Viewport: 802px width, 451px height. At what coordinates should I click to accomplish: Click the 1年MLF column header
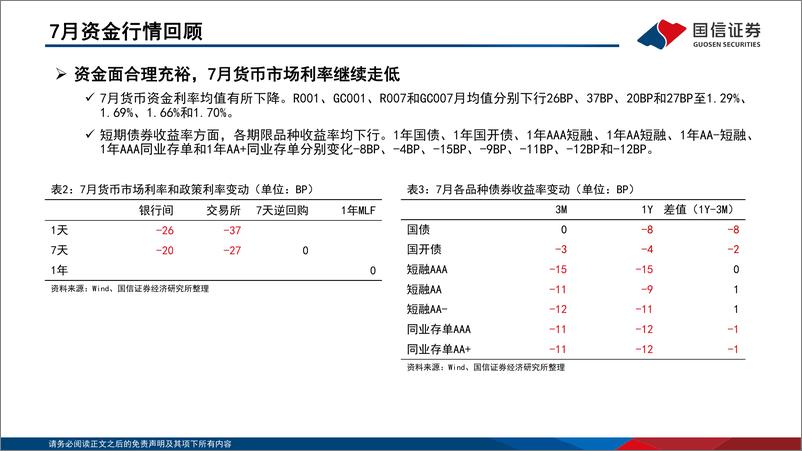point(359,210)
